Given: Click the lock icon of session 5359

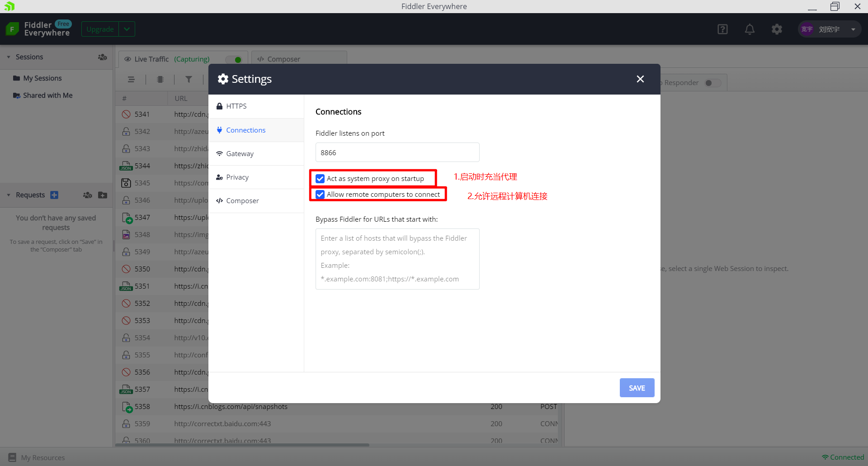Looking at the screenshot, I should click(126, 423).
